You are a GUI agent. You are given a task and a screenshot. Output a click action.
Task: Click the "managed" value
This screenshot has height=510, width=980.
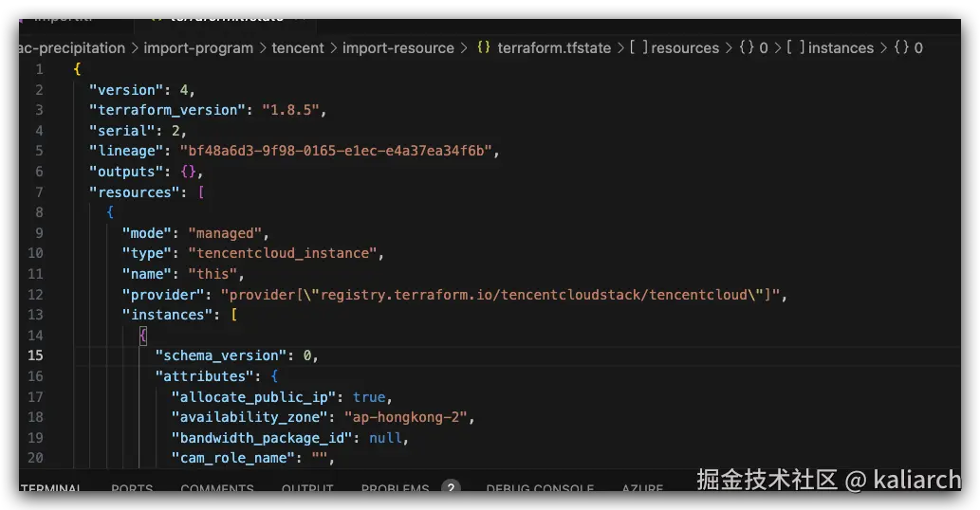tap(225, 233)
